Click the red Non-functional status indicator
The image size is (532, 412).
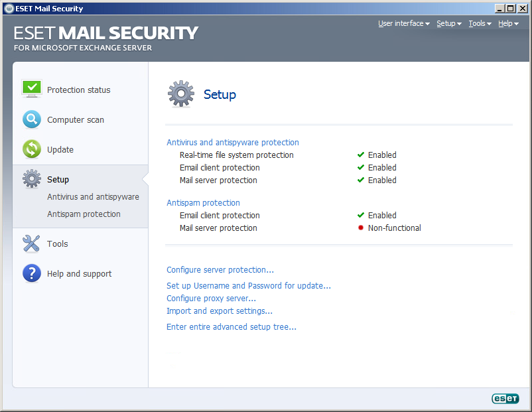click(360, 228)
